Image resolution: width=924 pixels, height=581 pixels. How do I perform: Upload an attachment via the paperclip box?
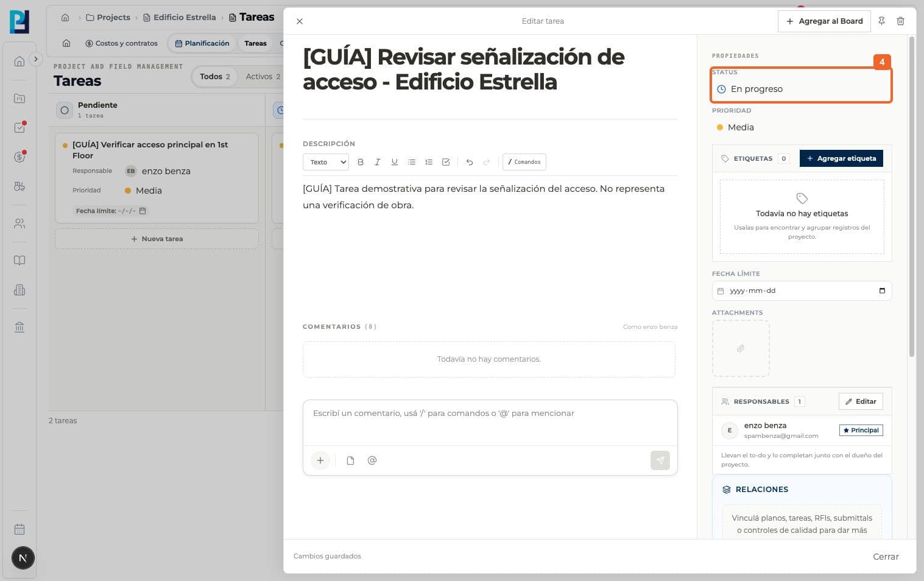(x=741, y=348)
